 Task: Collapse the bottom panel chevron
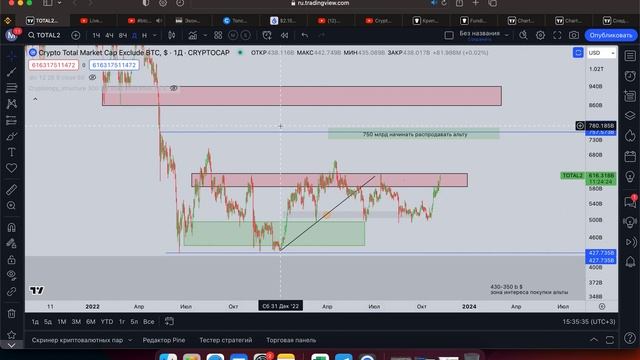tap(594, 340)
